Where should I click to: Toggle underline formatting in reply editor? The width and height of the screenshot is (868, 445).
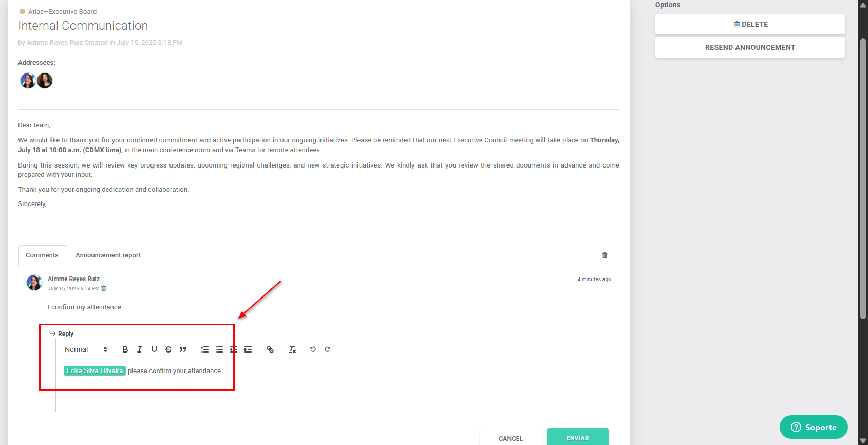tap(154, 349)
